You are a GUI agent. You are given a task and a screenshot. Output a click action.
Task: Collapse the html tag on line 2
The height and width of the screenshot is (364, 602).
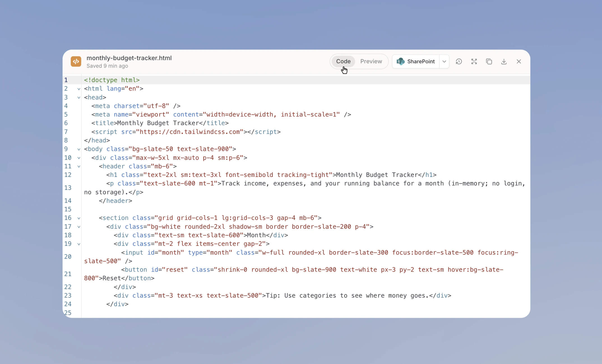[79, 89]
